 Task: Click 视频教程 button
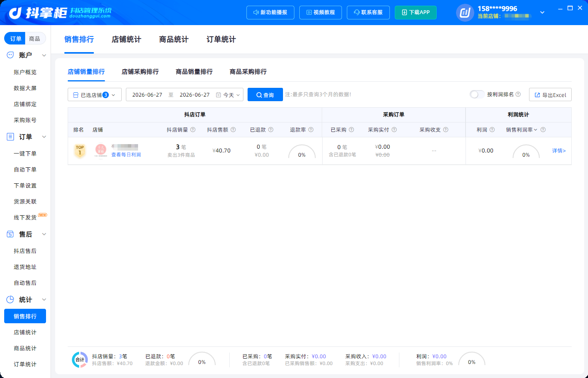point(321,13)
